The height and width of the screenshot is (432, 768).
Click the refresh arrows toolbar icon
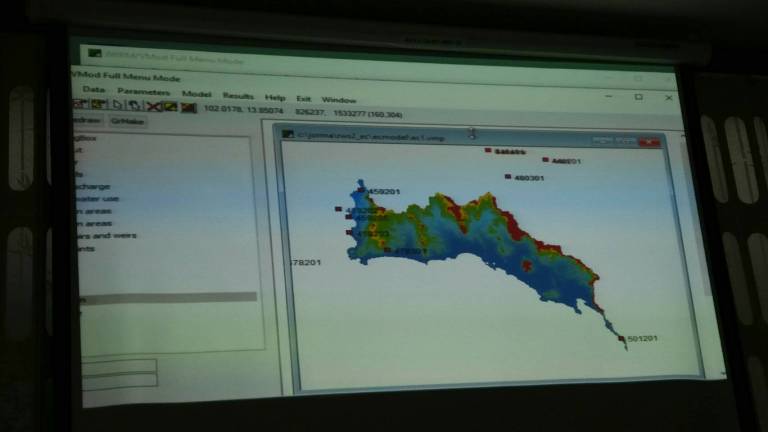tap(133, 106)
